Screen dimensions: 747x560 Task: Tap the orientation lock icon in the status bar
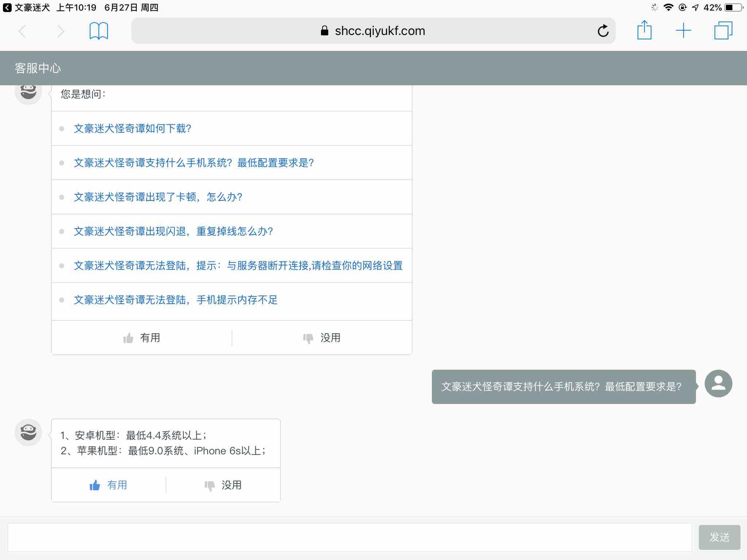tap(682, 8)
